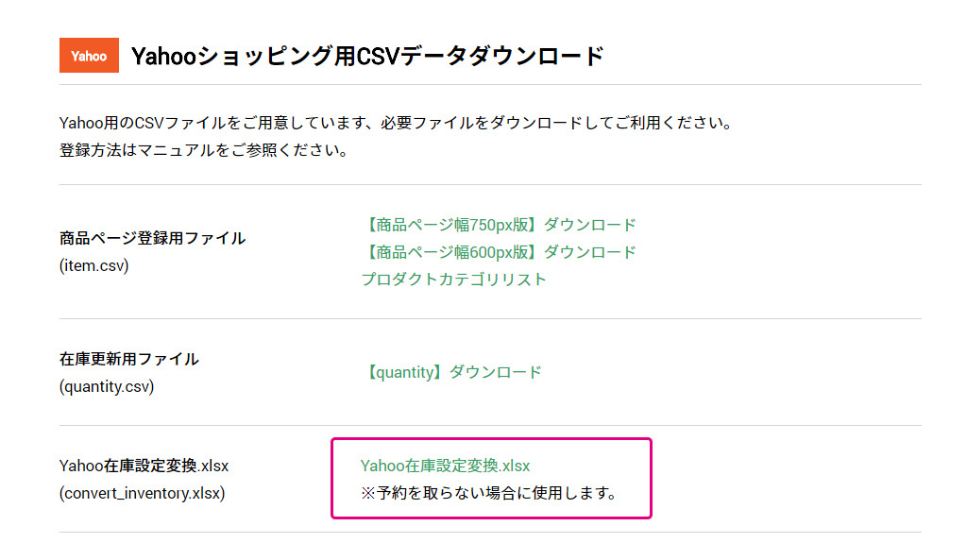Image resolution: width=967 pixels, height=560 pixels.
Task: Click the 在庫更新用ファイル row label
Action: click(128, 359)
